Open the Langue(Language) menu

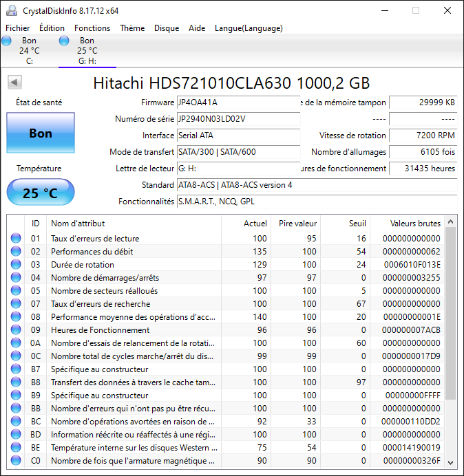(249, 28)
